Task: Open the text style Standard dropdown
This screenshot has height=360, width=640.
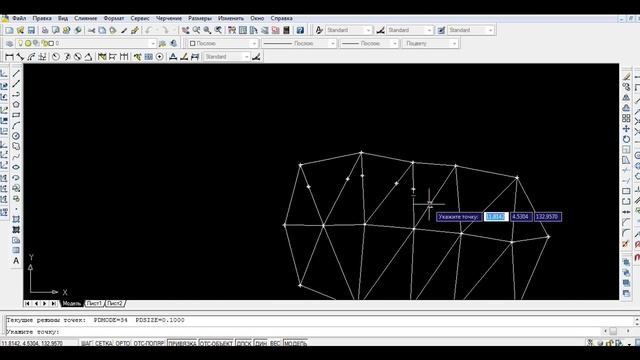Action: (x=349, y=30)
